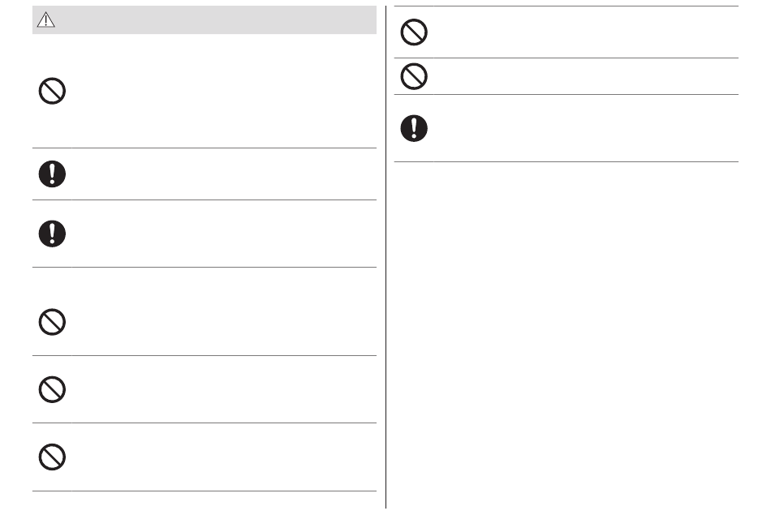The image size is (771, 532).
Task: Click the blank text area beside the first left exclamation icon
Action: coord(224,174)
